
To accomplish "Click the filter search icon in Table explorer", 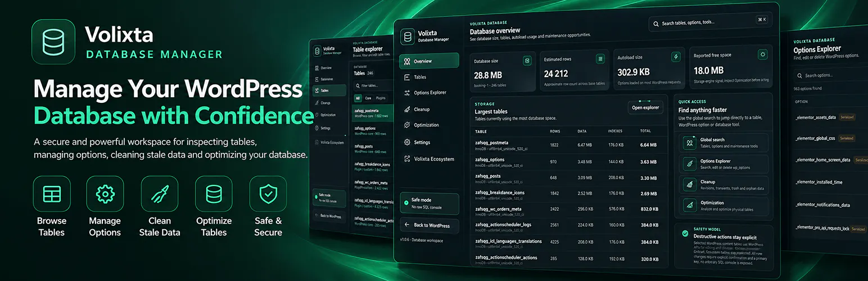I will [358, 85].
